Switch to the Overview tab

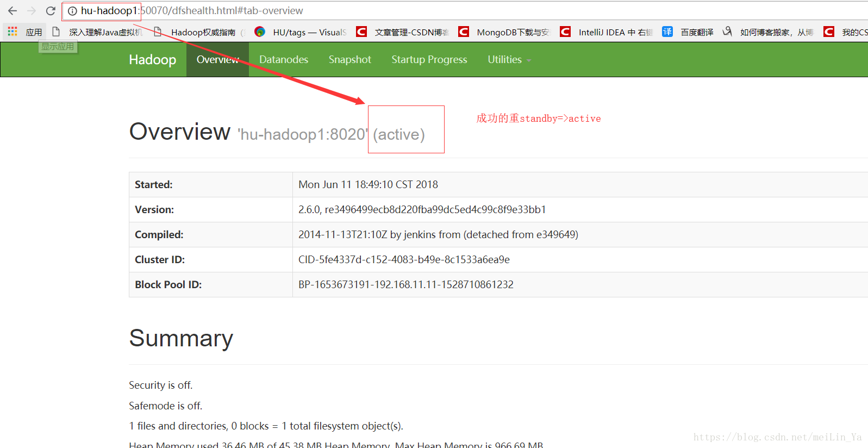pyautogui.click(x=217, y=59)
